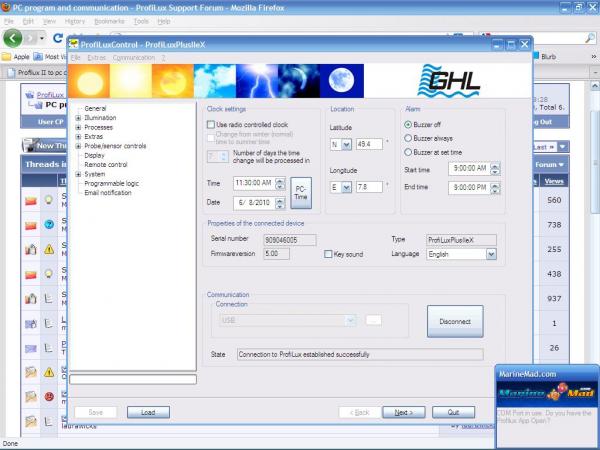This screenshot has width=600, height=450.
Task: Click the question mark icon in 738 views row
Action: click(x=49, y=224)
